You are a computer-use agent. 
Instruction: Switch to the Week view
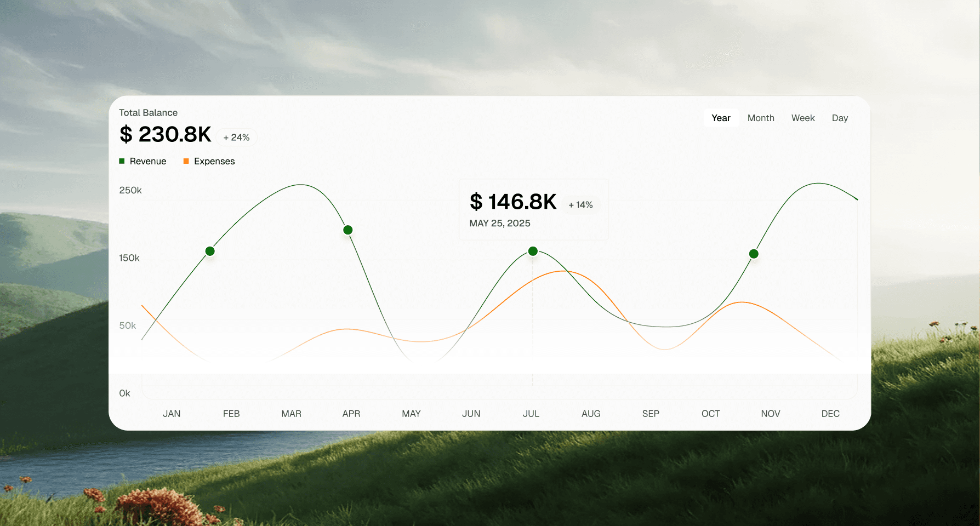803,118
